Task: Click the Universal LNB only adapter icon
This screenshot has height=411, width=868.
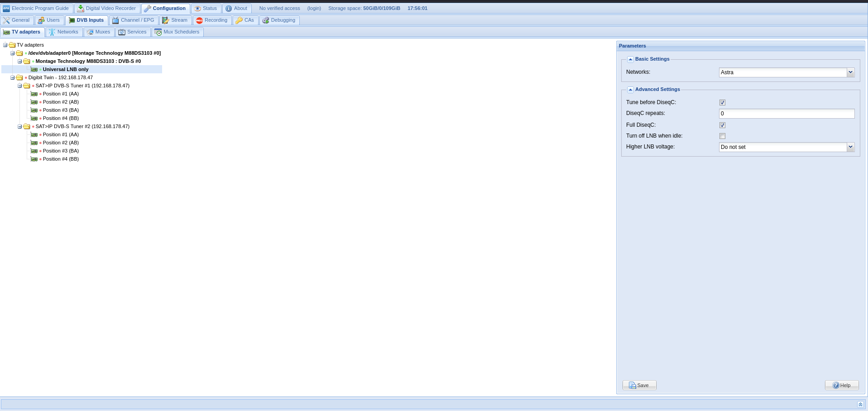Action: click(34, 70)
